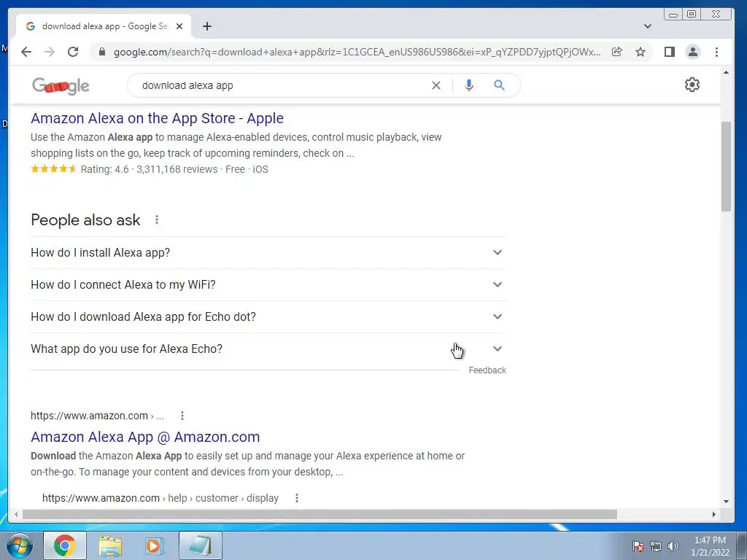Screen dimensions: 747x560
Task: Open Google search settings gear
Action: point(692,85)
